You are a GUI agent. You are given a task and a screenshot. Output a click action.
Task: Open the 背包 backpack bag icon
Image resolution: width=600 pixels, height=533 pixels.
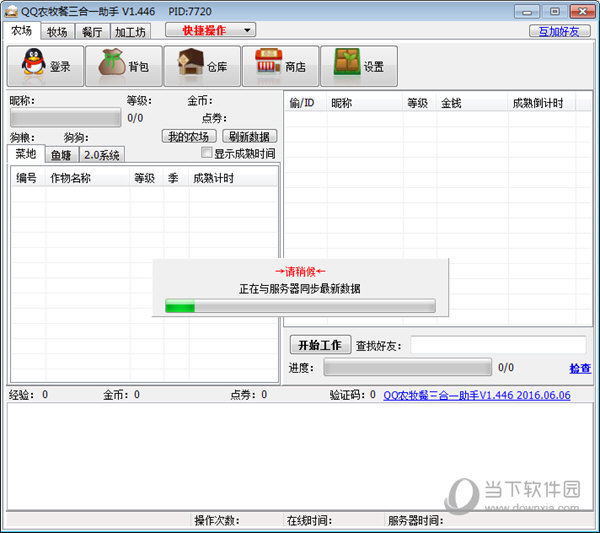[x=124, y=66]
